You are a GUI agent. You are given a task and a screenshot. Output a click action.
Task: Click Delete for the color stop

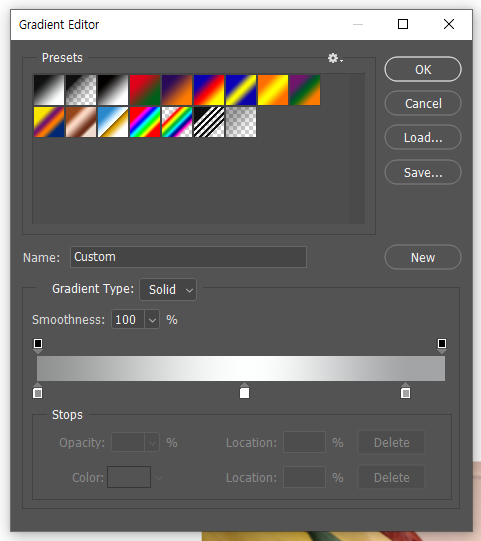[392, 478]
